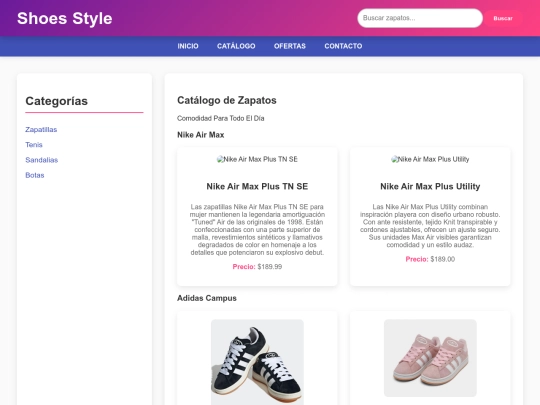540x405 pixels.
Task: Select the Nike Air Max Plus TN SE title
Action: pos(257,186)
